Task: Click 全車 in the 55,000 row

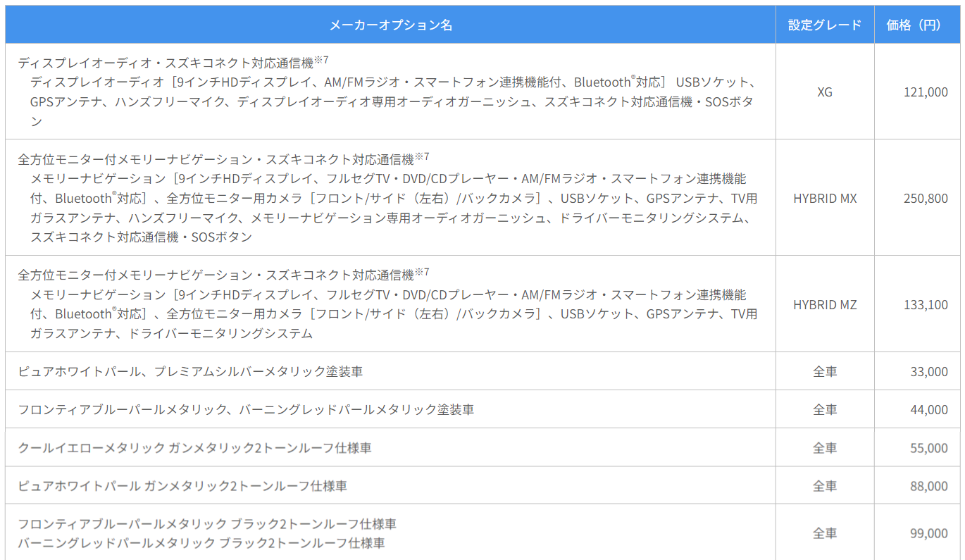Action: click(x=825, y=448)
